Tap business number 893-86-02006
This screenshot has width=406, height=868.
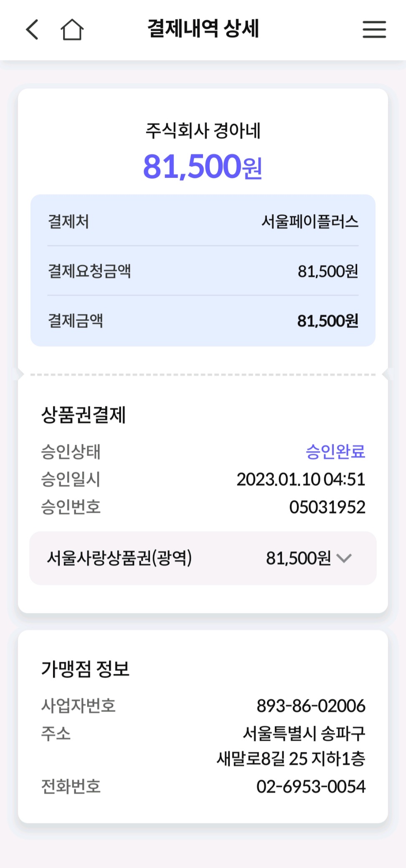point(311,706)
